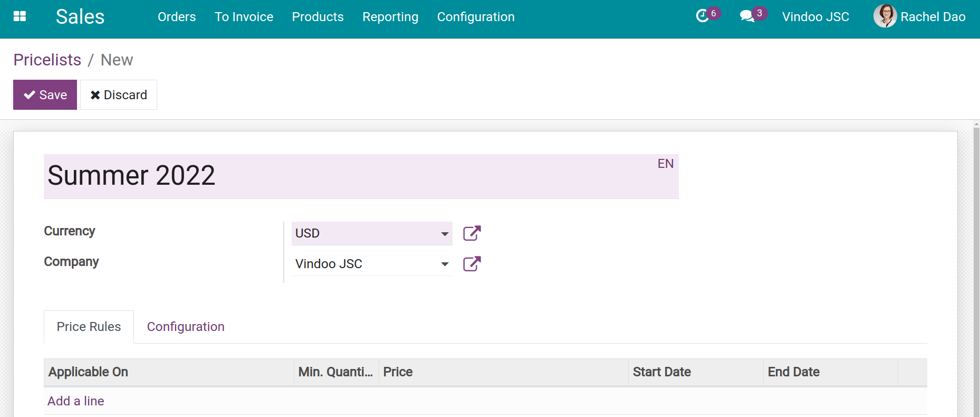Screen dimensions: 980x417
Task: Save the new pricelist
Action: [x=45, y=95]
